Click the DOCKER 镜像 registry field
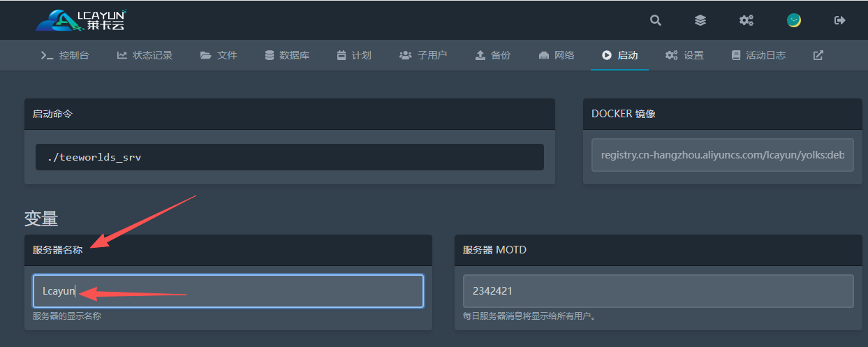868x347 pixels. [722, 155]
